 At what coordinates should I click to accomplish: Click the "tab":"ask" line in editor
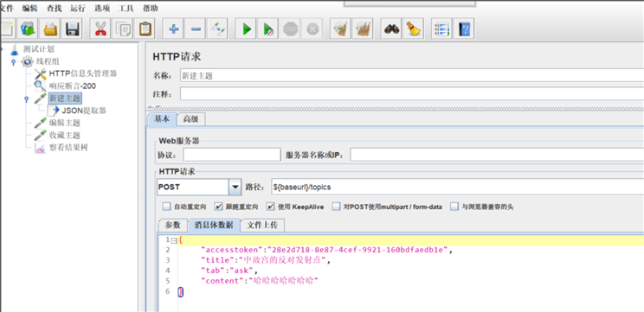[229, 271]
